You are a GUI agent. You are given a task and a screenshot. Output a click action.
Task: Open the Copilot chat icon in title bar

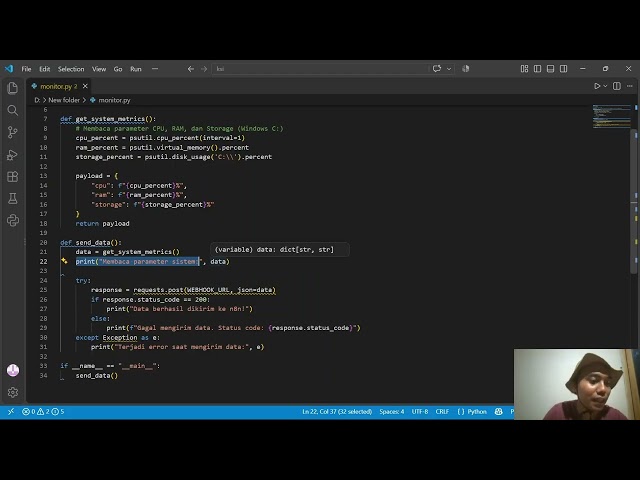(x=437, y=69)
